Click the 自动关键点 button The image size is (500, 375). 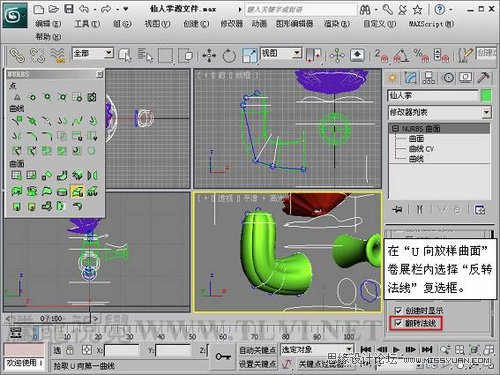(x=257, y=350)
